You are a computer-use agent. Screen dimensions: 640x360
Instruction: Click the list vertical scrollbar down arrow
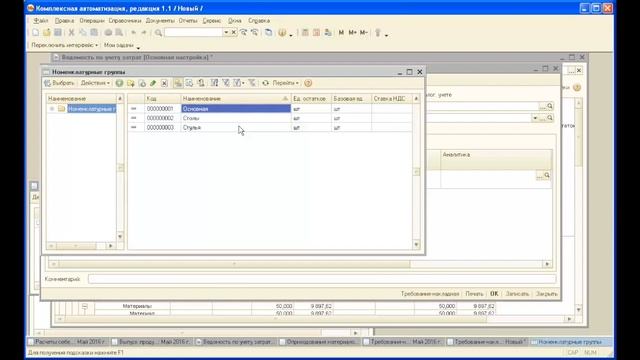click(x=416, y=244)
